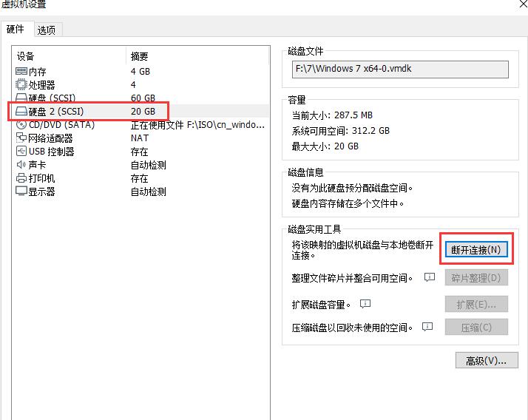Image resolution: width=528 pixels, height=420 pixels.
Task: Click the 系统可用空间: 312.2 GB text
Action: tap(341, 131)
